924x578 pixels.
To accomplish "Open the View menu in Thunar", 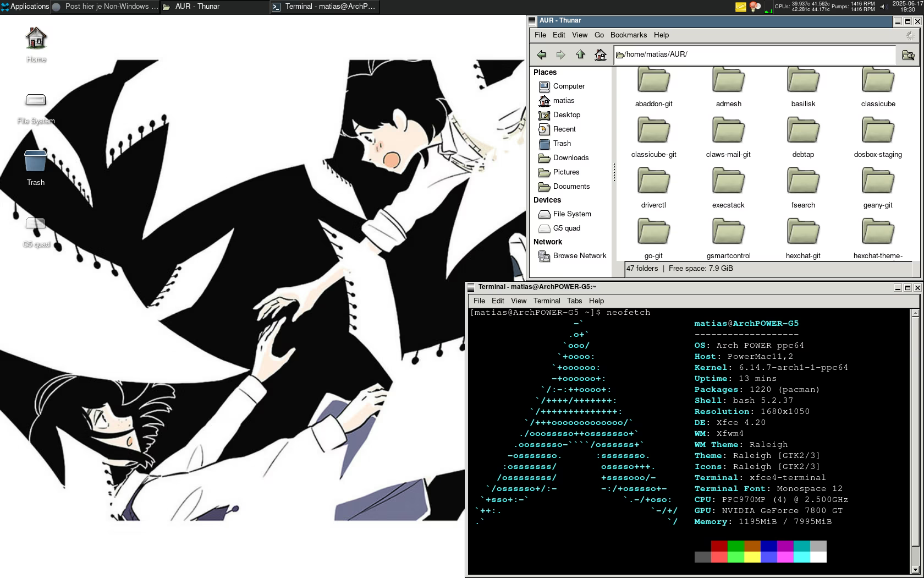I will tap(580, 35).
